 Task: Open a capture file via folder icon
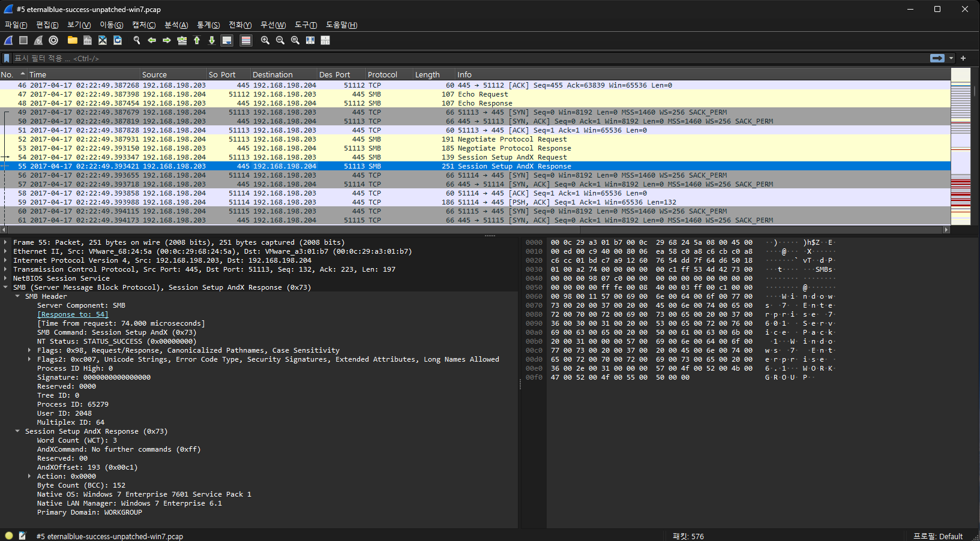coord(72,40)
